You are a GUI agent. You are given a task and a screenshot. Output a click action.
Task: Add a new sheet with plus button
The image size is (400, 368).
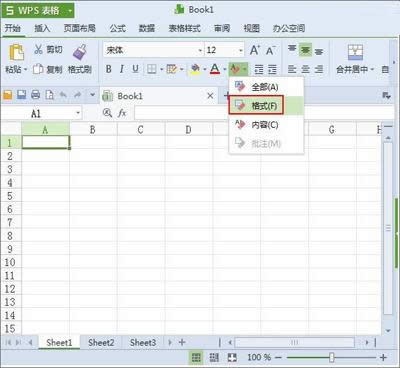pos(182,342)
